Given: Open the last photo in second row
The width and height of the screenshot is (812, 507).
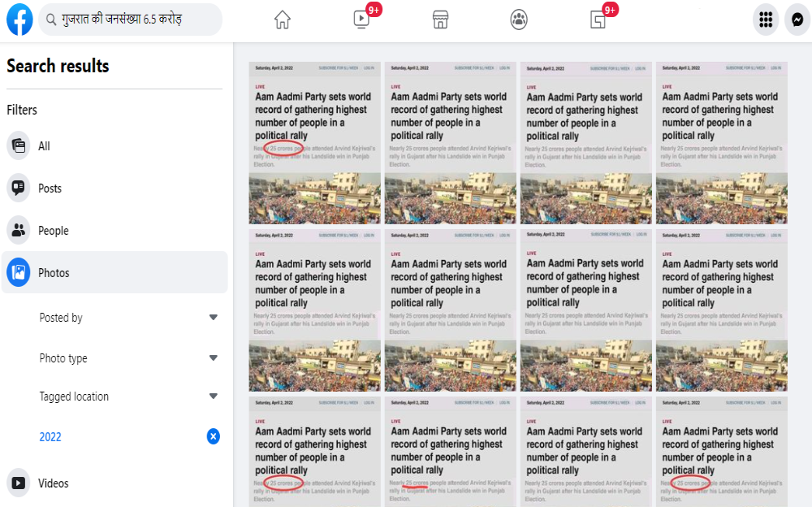Looking at the screenshot, I should 721,310.
